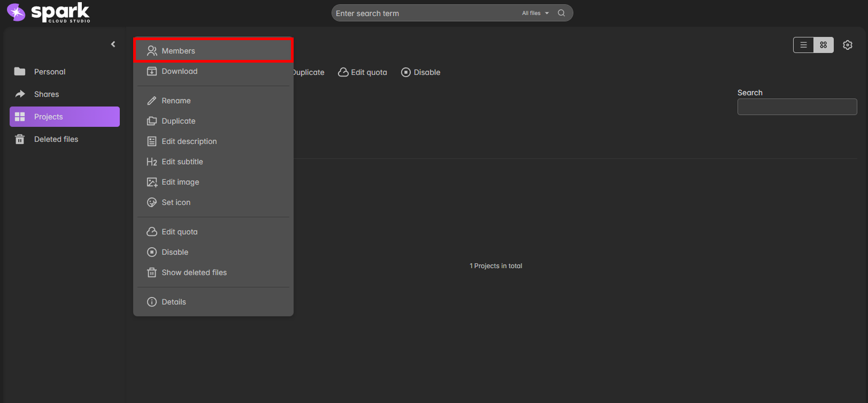This screenshot has width=868, height=403.
Task: Go to Shares in the sidebar
Action: tap(47, 94)
